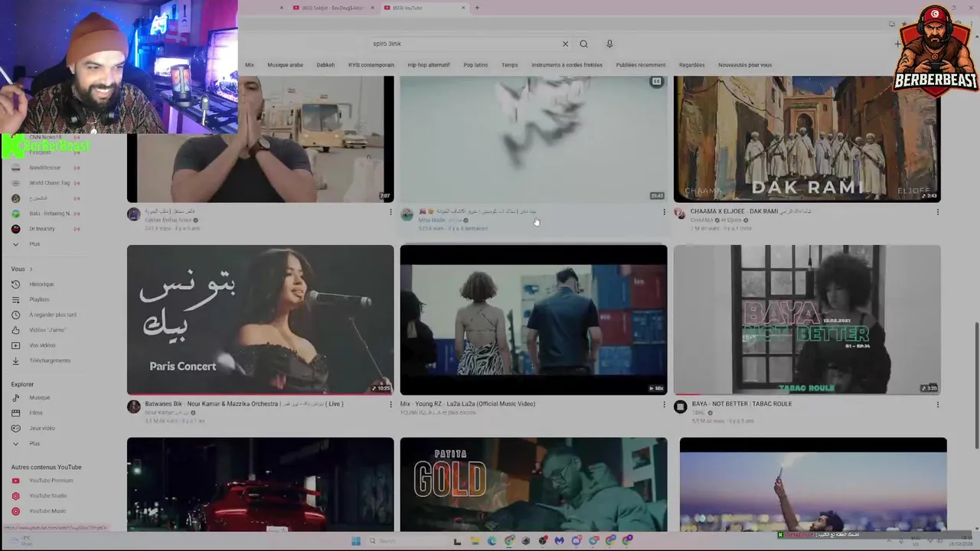Open a new browser tab
This screenshot has width=980, height=551.
(477, 8)
